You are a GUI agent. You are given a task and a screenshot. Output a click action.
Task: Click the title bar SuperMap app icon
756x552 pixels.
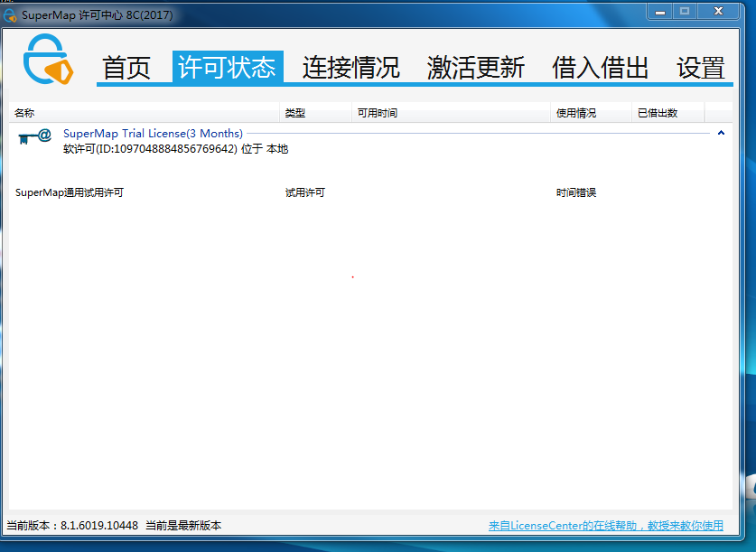click(10, 15)
